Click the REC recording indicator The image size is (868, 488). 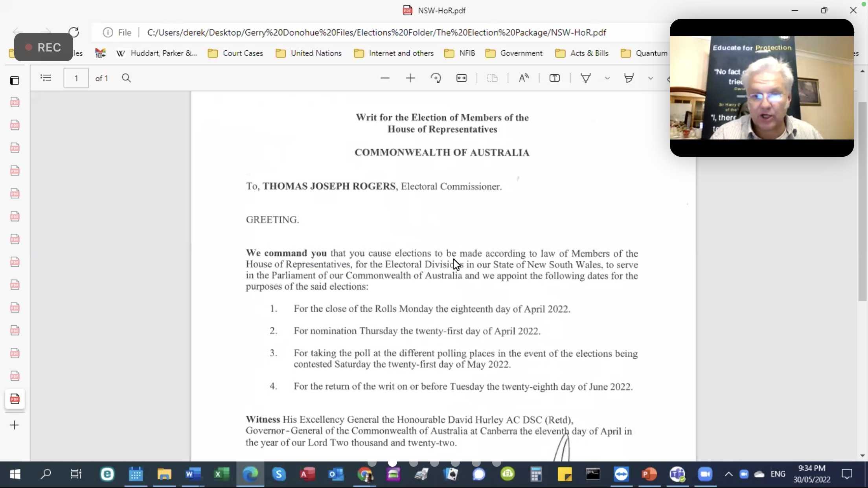coord(43,47)
